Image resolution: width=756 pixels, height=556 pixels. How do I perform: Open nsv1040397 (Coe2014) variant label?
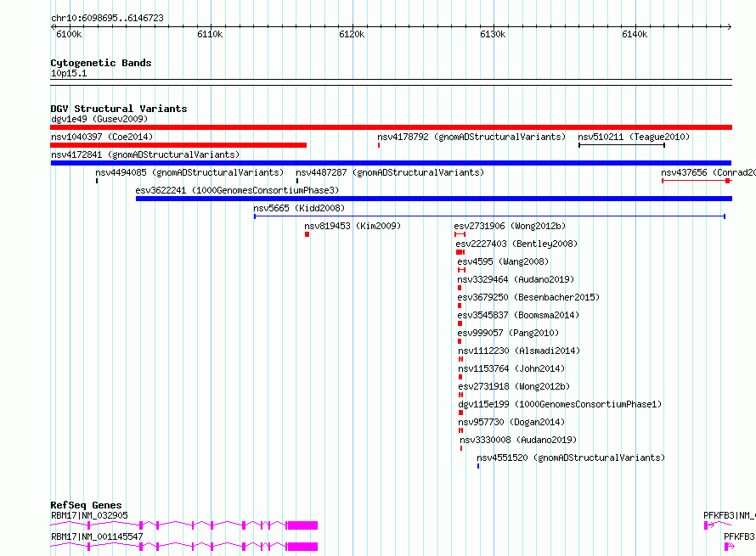102,137
